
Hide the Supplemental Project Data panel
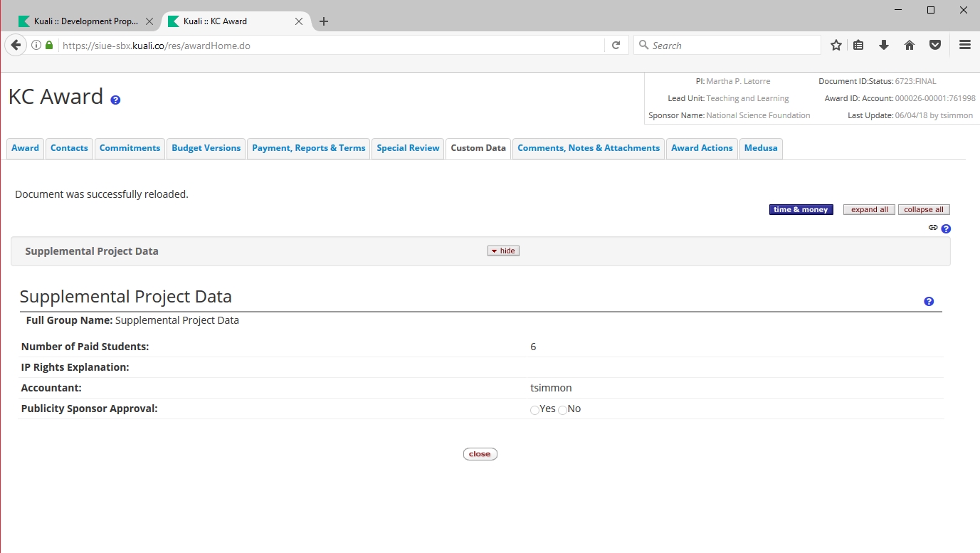[503, 251]
